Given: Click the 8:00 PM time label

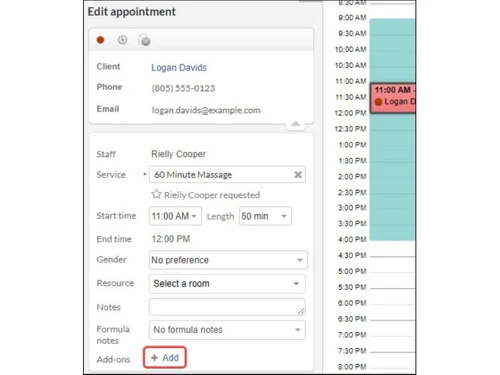Looking at the screenshot, I should [352, 367].
